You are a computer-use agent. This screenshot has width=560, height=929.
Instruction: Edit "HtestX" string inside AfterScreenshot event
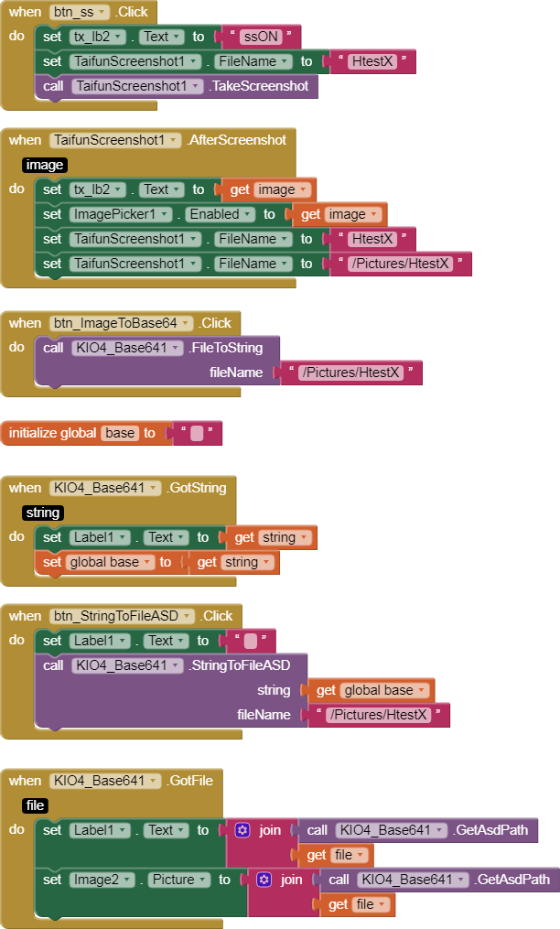point(372,240)
